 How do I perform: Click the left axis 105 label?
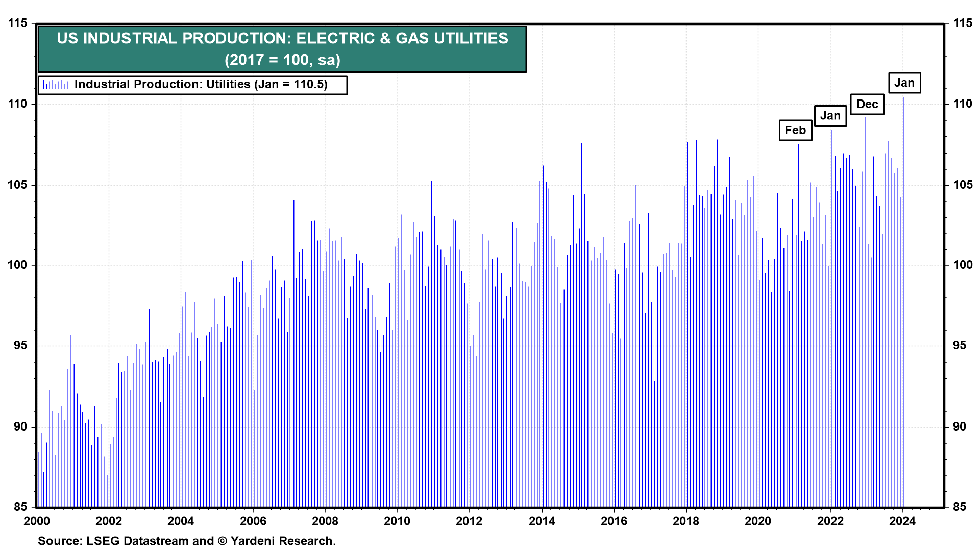click(18, 185)
